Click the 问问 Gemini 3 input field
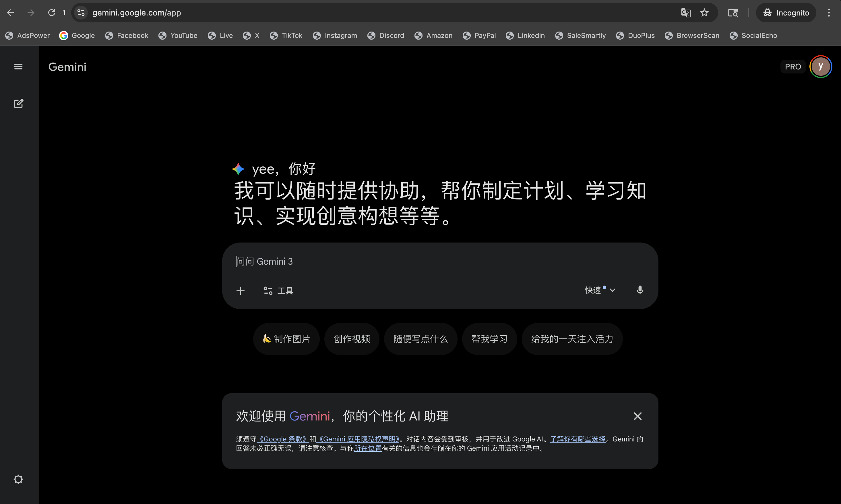This screenshot has height=504, width=841. pos(374,261)
